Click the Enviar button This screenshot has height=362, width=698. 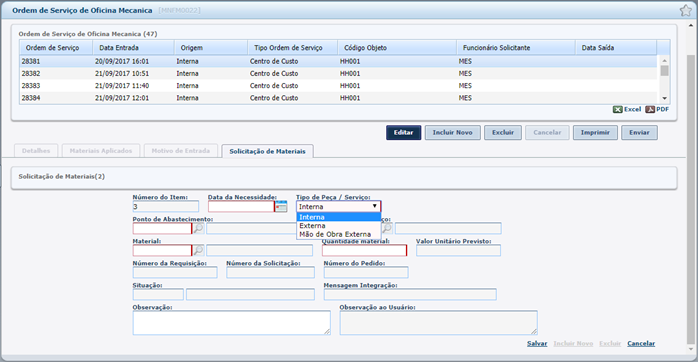coord(639,132)
